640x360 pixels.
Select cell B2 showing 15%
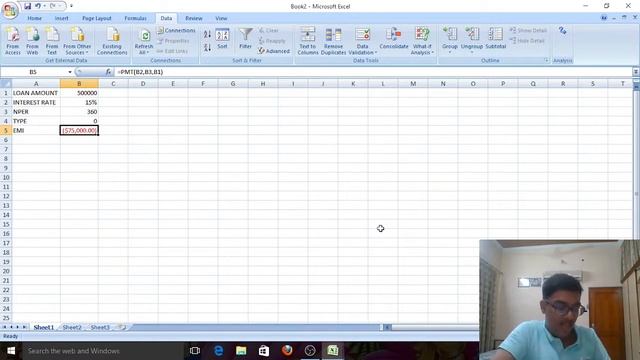coord(79,102)
